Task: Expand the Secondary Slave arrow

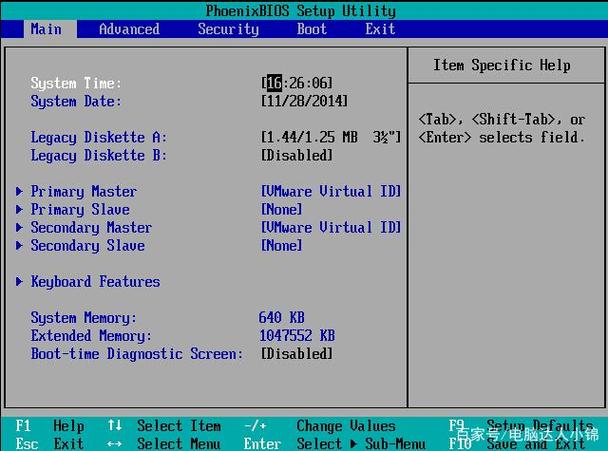Action: click(19, 245)
